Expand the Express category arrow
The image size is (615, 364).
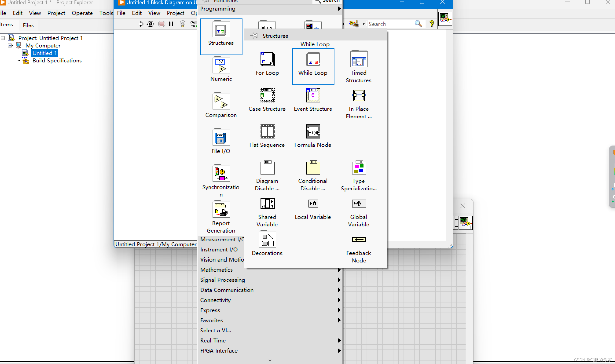(x=339, y=310)
